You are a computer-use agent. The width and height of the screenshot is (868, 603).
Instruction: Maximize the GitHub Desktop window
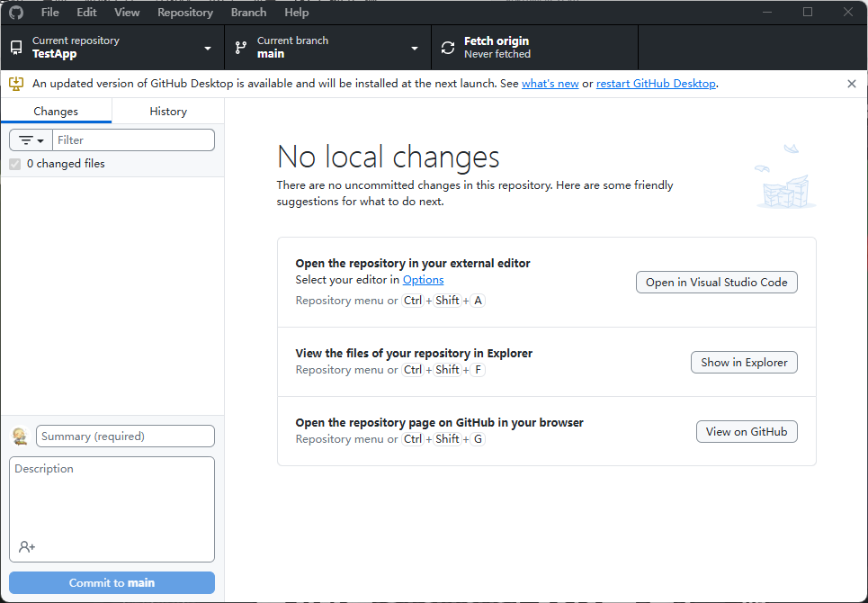[808, 13]
